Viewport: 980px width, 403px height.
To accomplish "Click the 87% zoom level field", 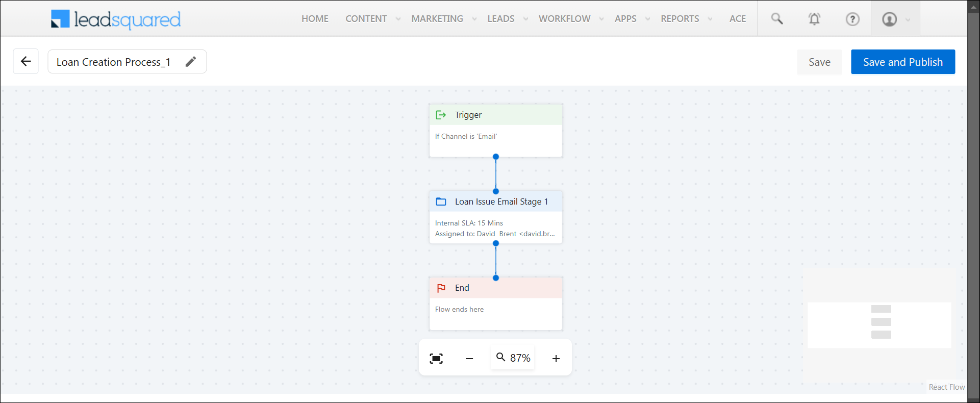I will [513, 358].
